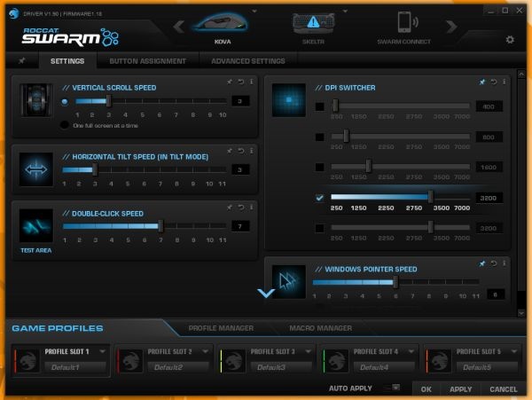Image resolution: width=532 pixels, height=400 pixels.
Task: Enable the 400 DPI level checkbox
Action: (319, 106)
